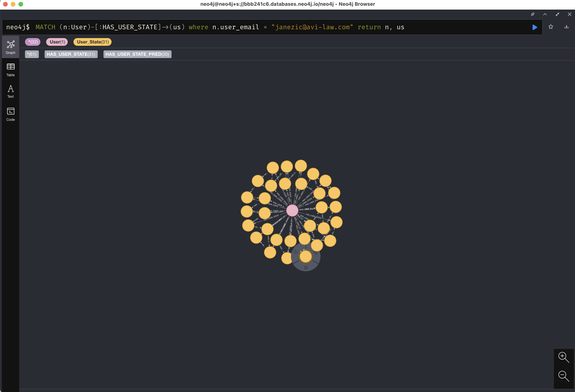Screen dimensions: 575x392
Task: Download the query result
Action: (566, 27)
